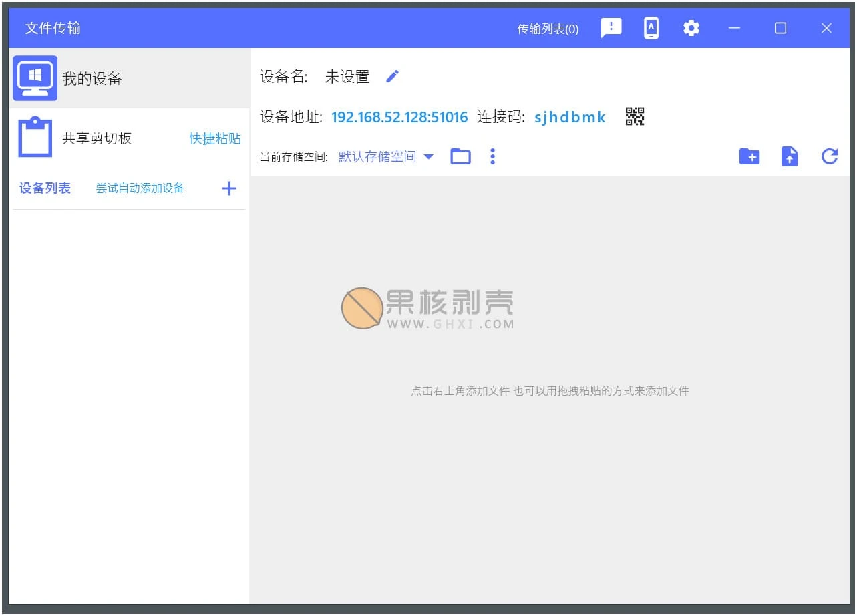This screenshot has height=616, width=857.
Task: Select 我的设备 in the sidebar
Action: tap(92, 79)
